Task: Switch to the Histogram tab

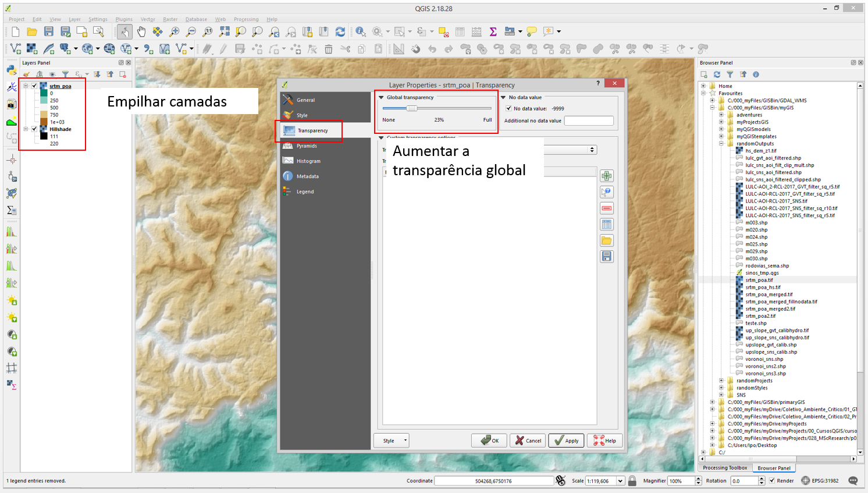Action: [308, 161]
